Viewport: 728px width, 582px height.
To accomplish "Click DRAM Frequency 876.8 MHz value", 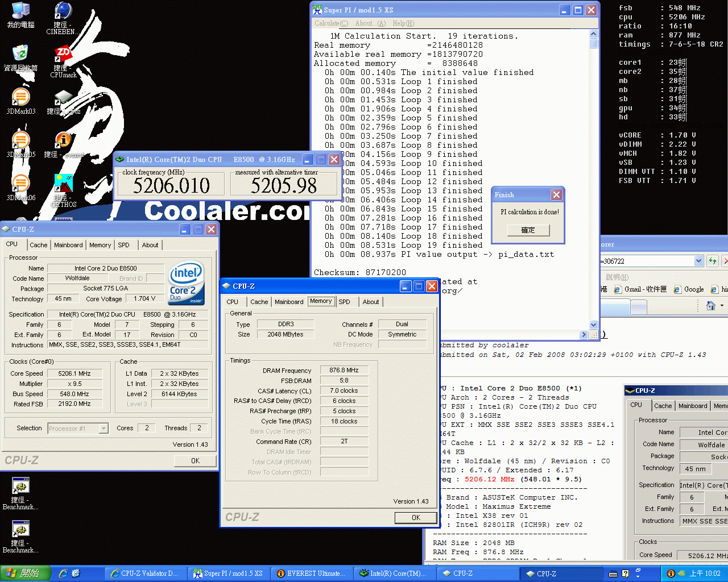I will (344, 370).
